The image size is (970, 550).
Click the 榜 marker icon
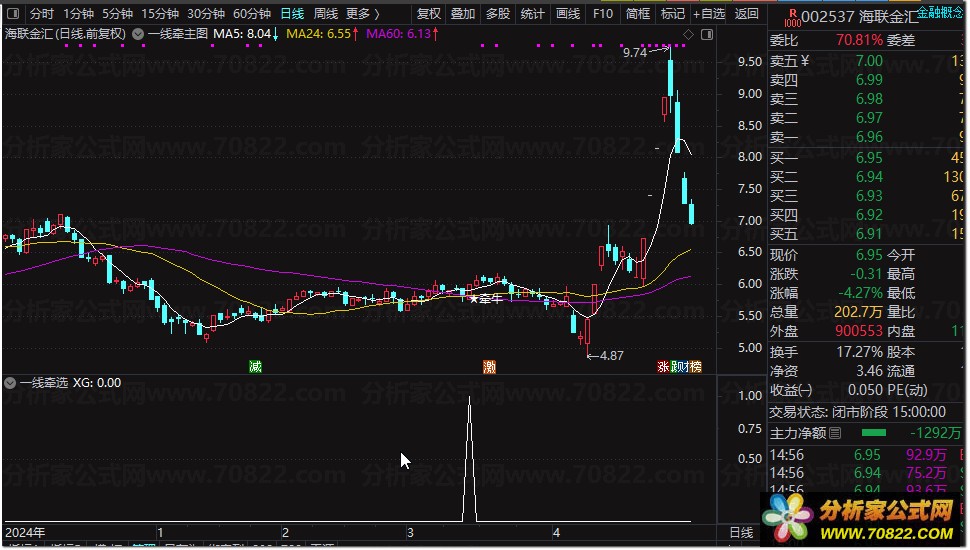pyautogui.click(x=695, y=366)
